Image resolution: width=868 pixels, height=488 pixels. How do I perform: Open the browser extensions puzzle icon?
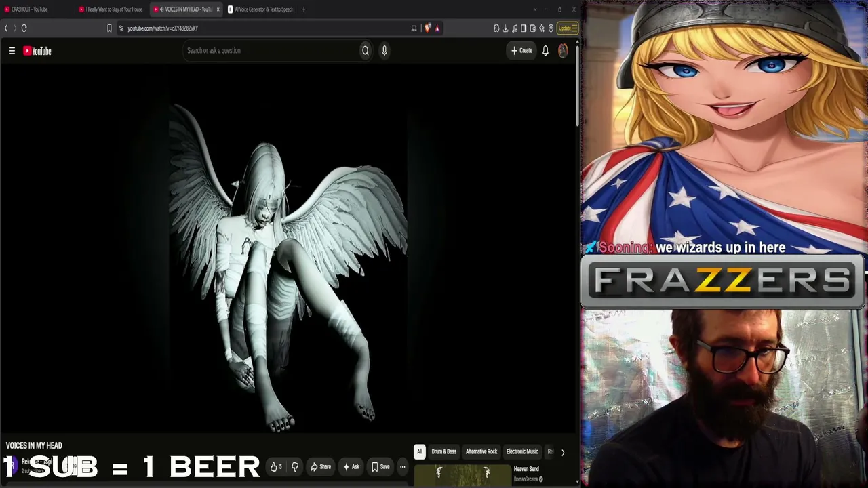(x=496, y=28)
